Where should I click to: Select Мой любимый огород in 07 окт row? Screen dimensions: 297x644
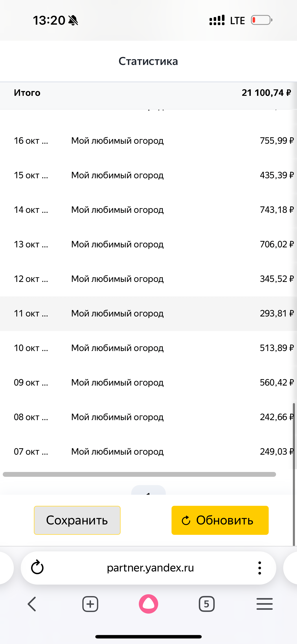(x=117, y=452)
